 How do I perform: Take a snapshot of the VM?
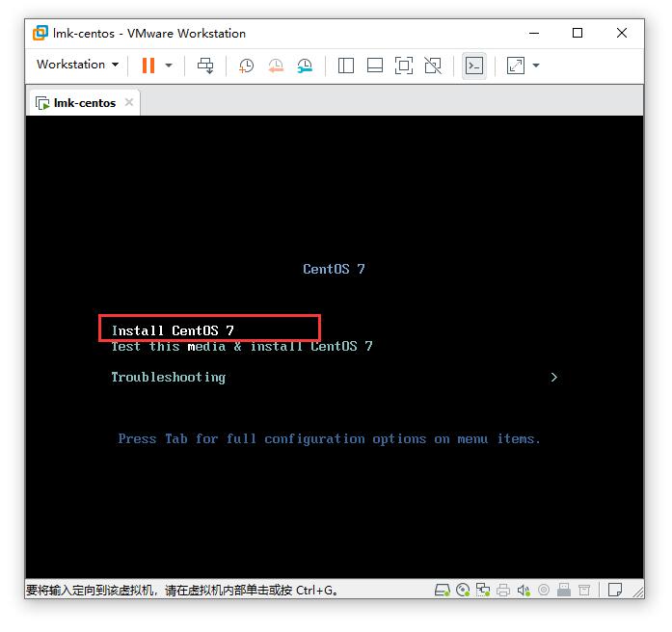pyautogui.click(x=246, y=66)
